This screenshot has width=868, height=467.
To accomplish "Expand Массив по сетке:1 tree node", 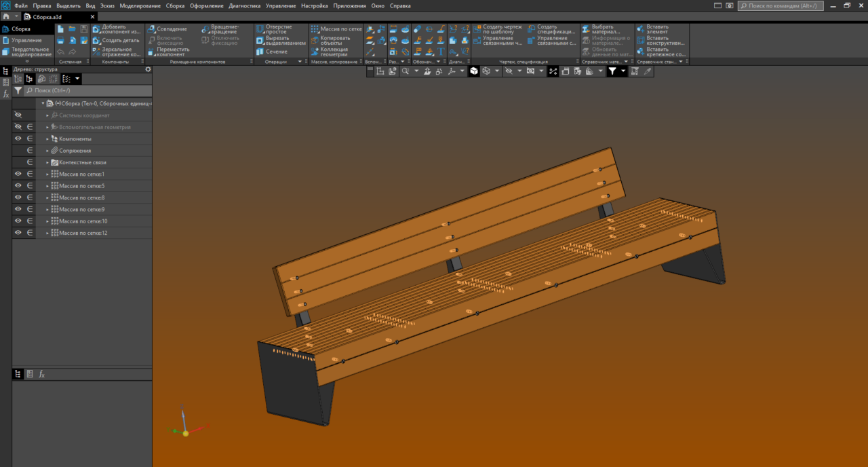I will [x=47, y=174].
